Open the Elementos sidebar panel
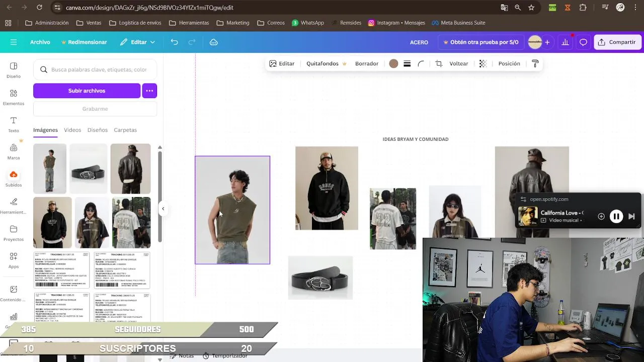Image resolution: width=644 pixels, height=362 pixels. click(x=14, y=98)
